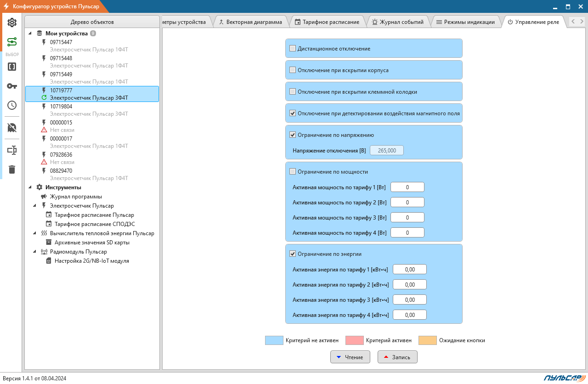Screen dimensions: 588x384
Task: Open the Журнал событий tab
Action: [x=398, y=22]
